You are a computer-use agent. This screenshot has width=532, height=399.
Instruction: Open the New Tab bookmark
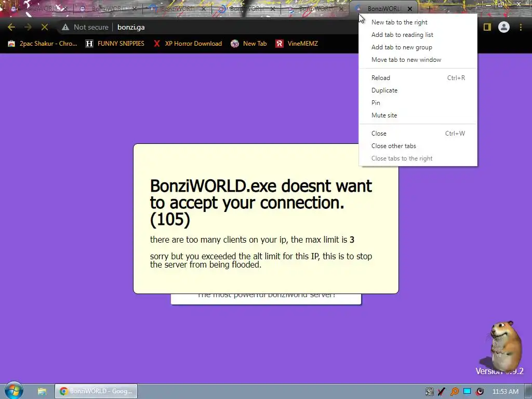[249, 44]
